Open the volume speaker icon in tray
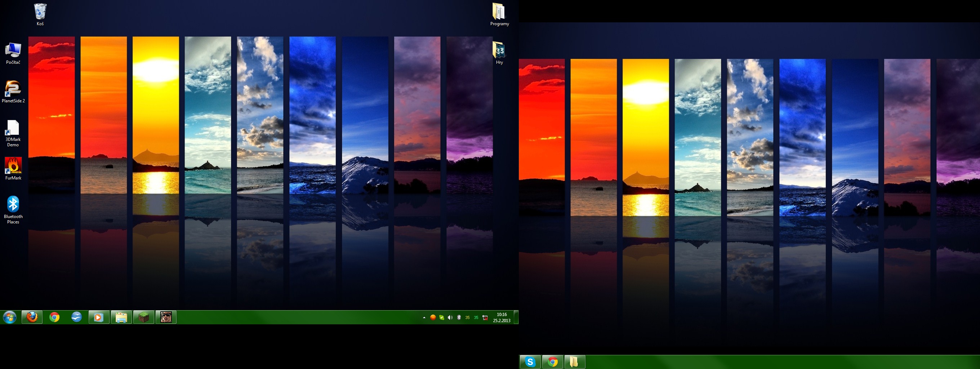 click(450, 317)
